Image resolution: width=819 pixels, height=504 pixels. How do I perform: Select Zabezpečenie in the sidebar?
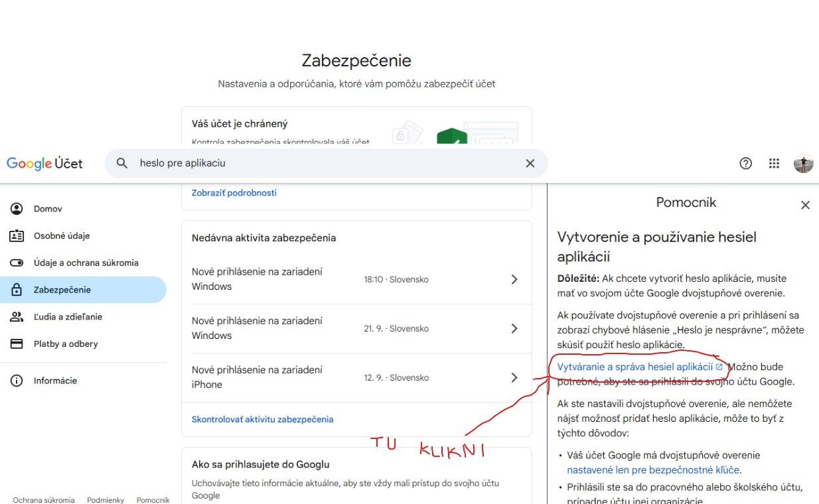[x=83, y=290]
